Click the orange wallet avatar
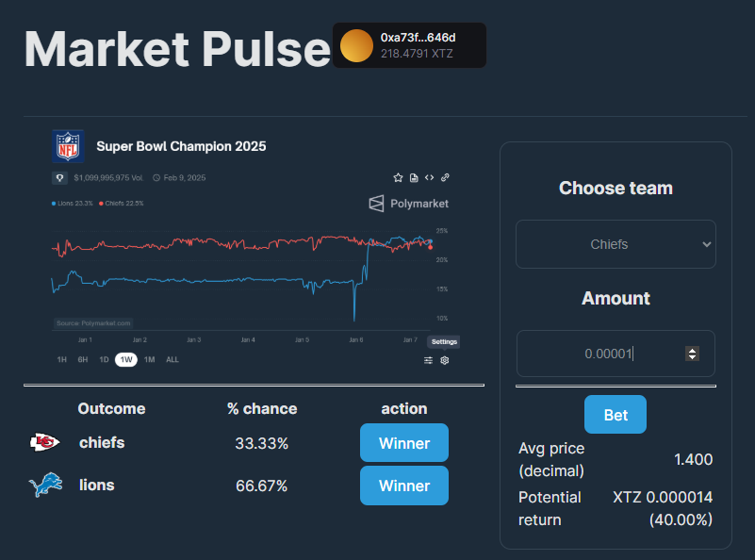 tap(356, 45)
